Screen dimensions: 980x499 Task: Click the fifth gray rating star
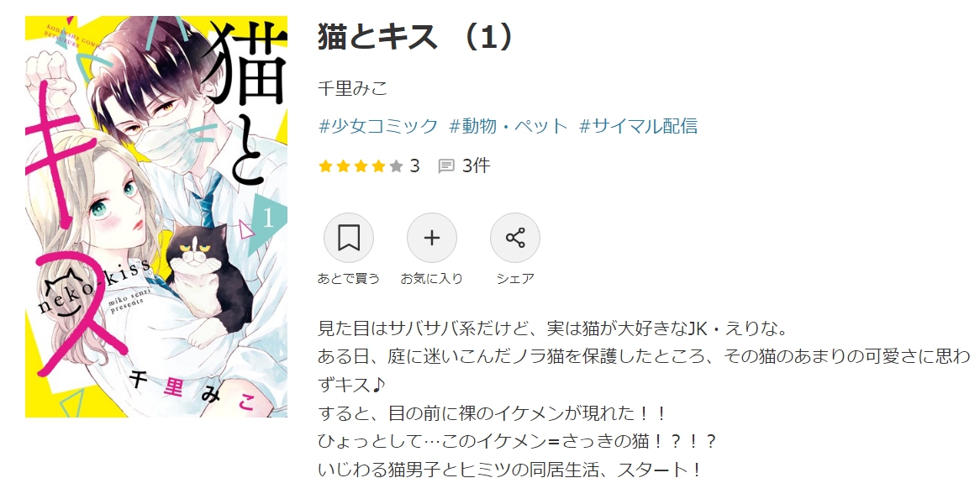[x=396, y=166]
